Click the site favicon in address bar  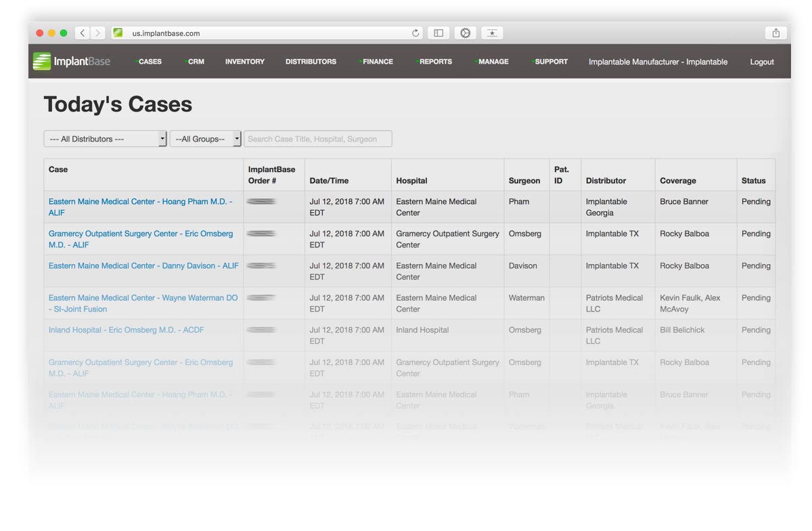(118, 33)
